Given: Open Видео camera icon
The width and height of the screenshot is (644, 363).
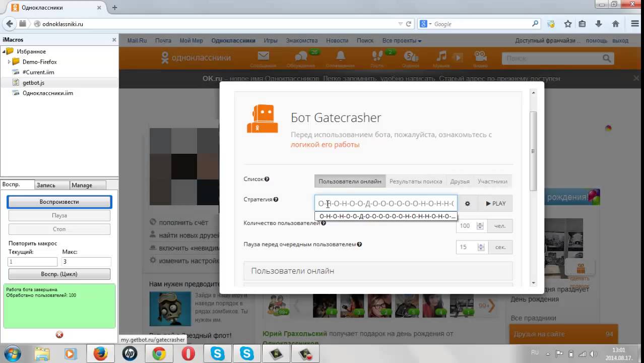Looking at the screenshot, I should pyautogui.click(x=480, y=56).
